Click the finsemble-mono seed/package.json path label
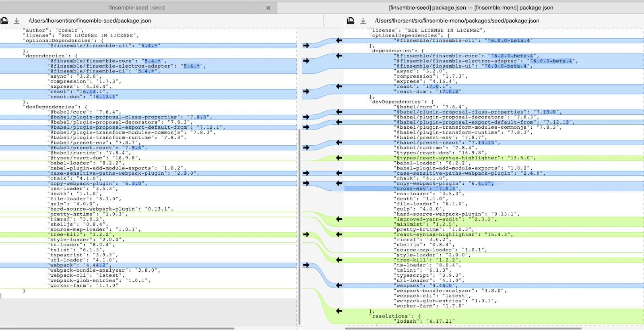The image size is (644, 330). point(457,21)
